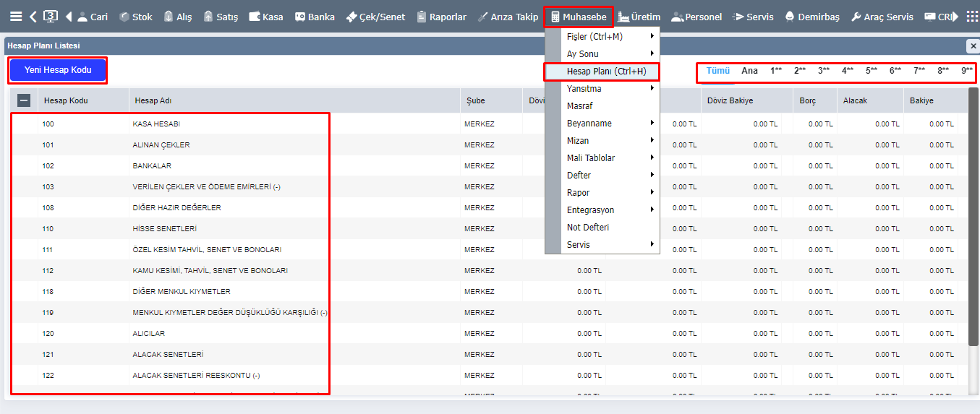Select Hesap Planı menu entry
Screen dimensions: 980x414
pos(606,72)
